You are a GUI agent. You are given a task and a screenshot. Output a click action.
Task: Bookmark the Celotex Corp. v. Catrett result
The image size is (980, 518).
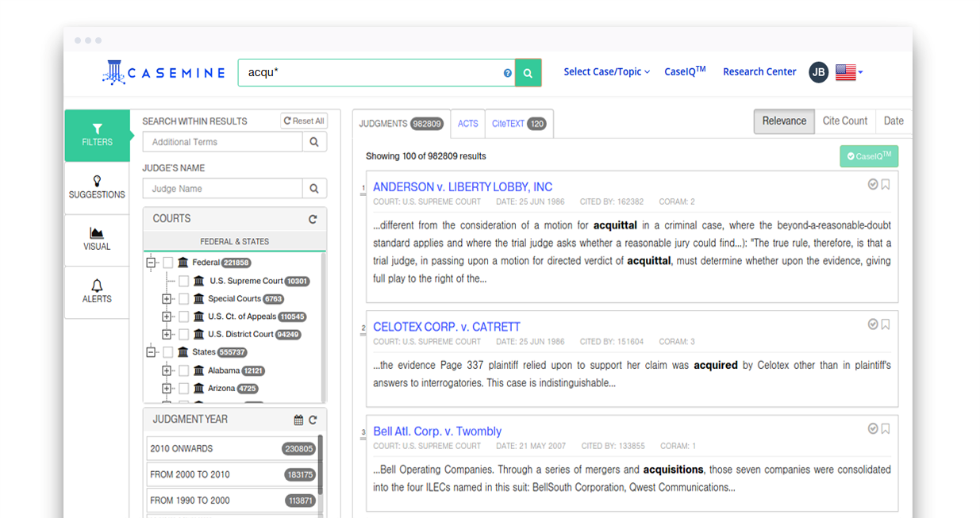[x=885, y=324]
